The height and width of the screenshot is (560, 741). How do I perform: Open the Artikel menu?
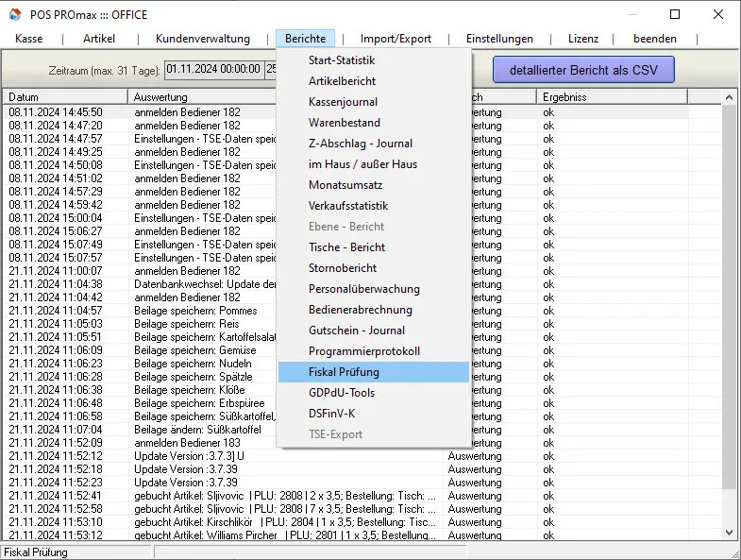99,39
